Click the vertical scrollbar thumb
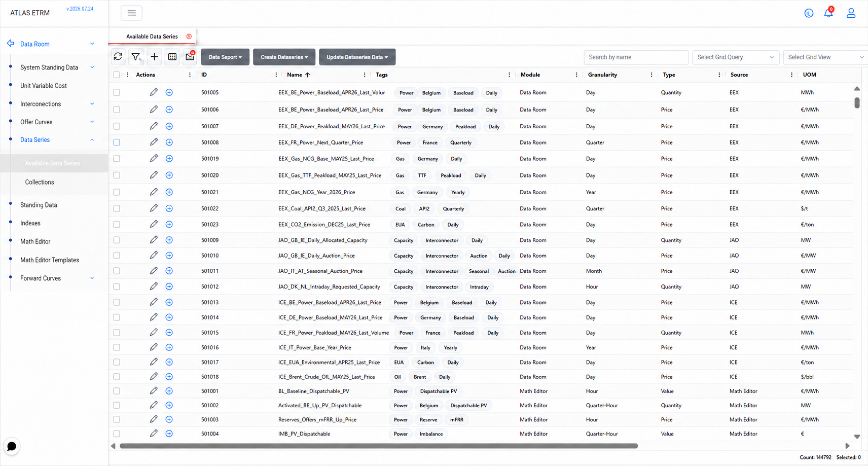 point(857,102)
